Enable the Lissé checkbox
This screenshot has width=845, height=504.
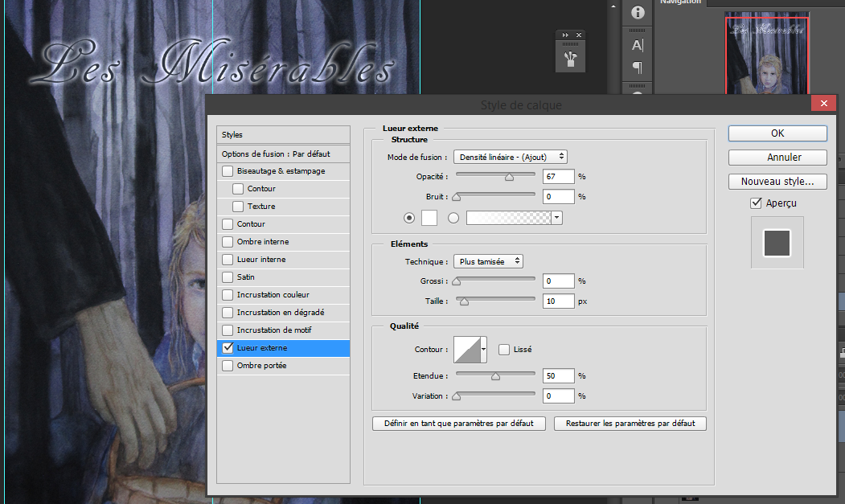click(504, 349)
